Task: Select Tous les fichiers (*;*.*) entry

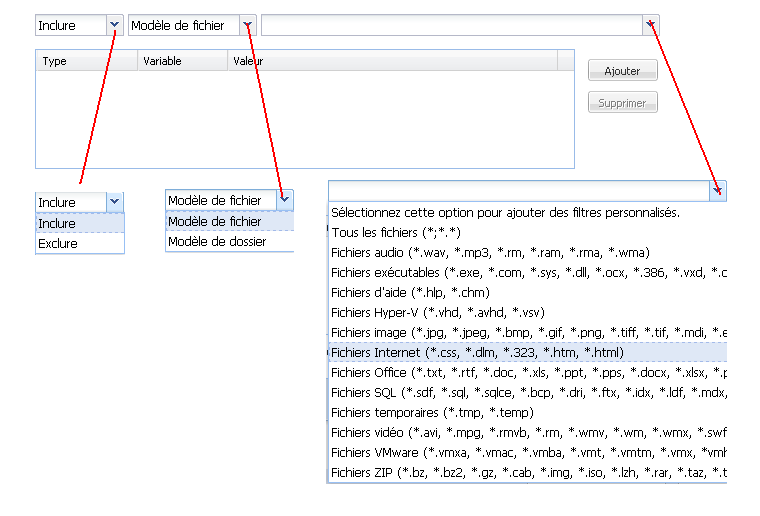Action: click(396, 232)
